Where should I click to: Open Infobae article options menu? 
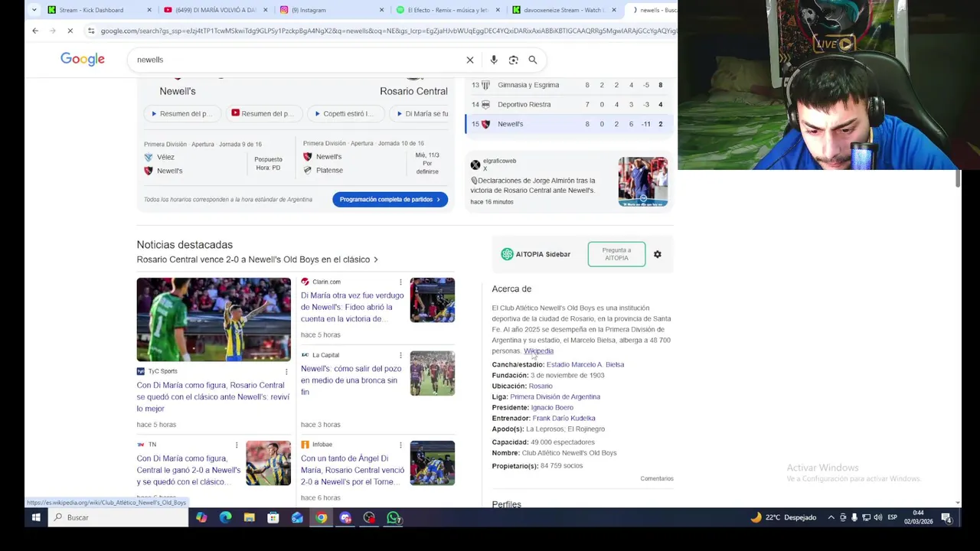point(400,445)
